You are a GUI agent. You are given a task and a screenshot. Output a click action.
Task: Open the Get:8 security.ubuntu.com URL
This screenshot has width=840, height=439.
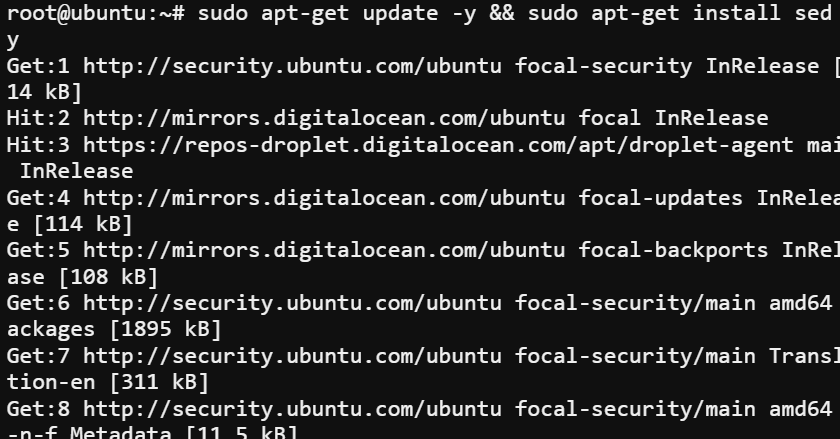pyautogui.click(x=292, y=410)
